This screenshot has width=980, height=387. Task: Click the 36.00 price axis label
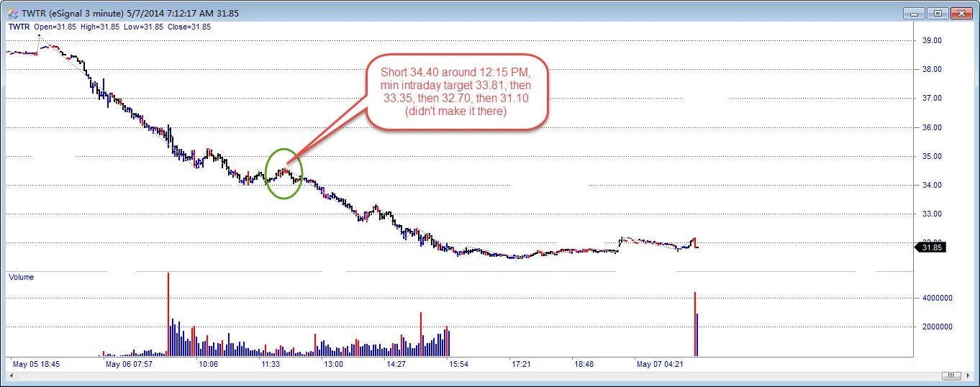[932, 127]
